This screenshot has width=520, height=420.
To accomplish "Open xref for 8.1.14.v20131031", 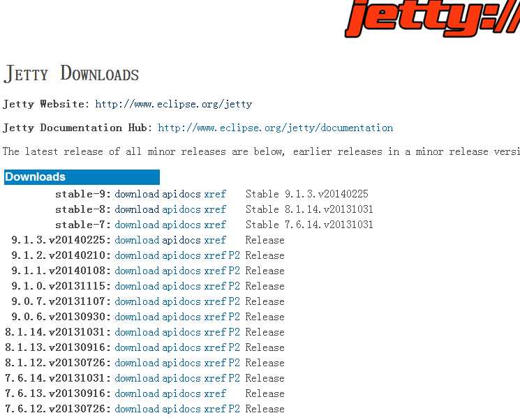I will click(215, 332).
